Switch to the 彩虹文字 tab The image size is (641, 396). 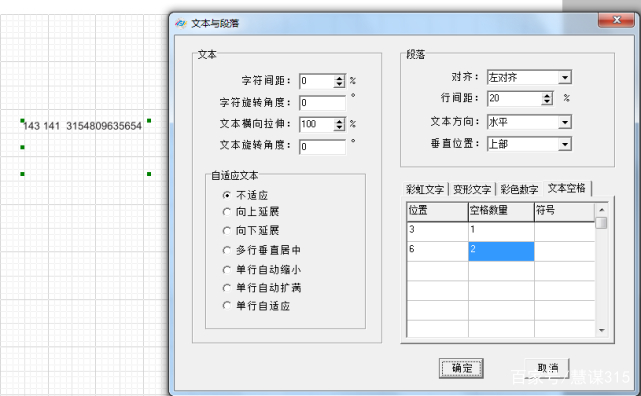click(425, 189)
